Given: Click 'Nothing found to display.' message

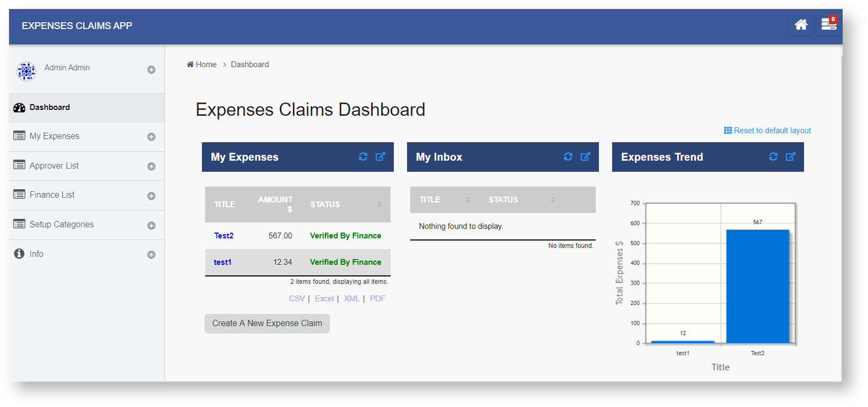Looking at the screenshot, I should pos(461,226).
